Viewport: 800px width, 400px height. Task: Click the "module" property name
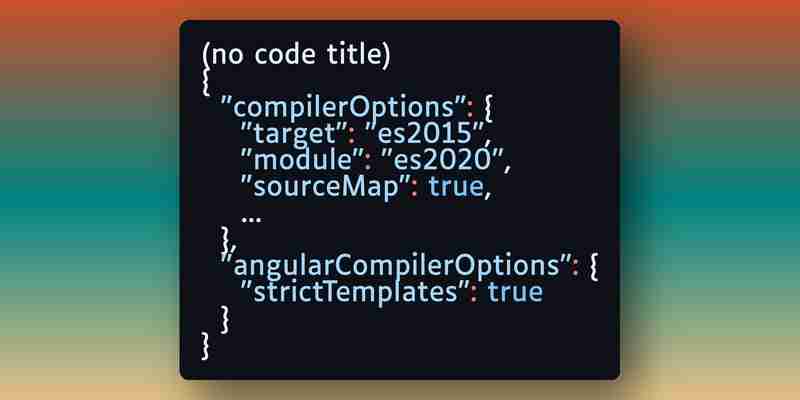(303, 160)
